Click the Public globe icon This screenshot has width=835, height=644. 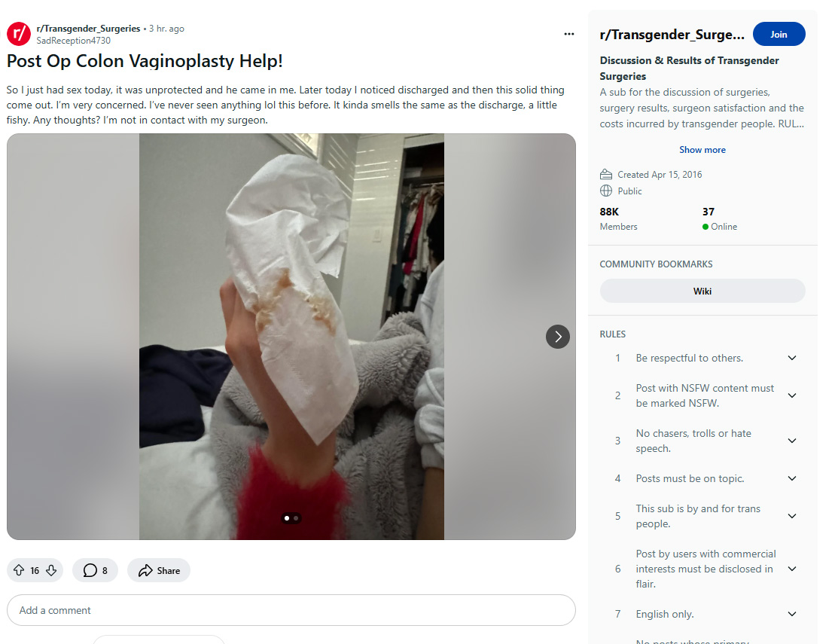point(606,191)
